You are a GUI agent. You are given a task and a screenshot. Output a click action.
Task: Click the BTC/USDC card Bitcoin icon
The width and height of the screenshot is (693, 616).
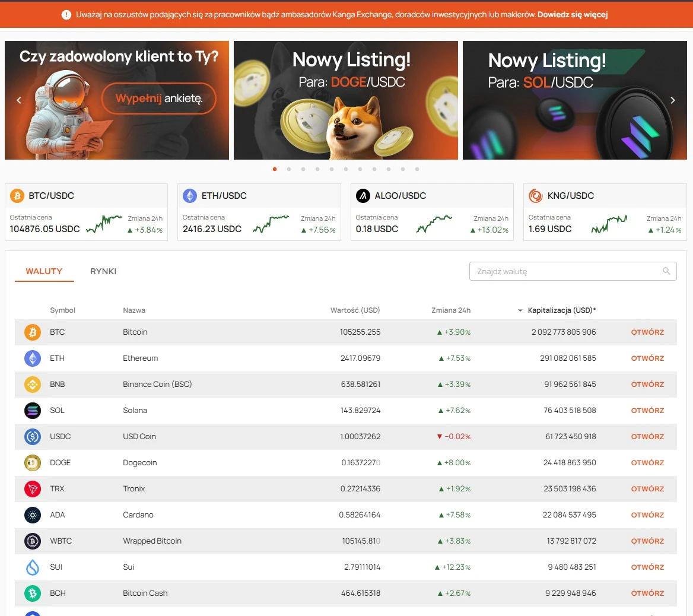tap(17, 195)
